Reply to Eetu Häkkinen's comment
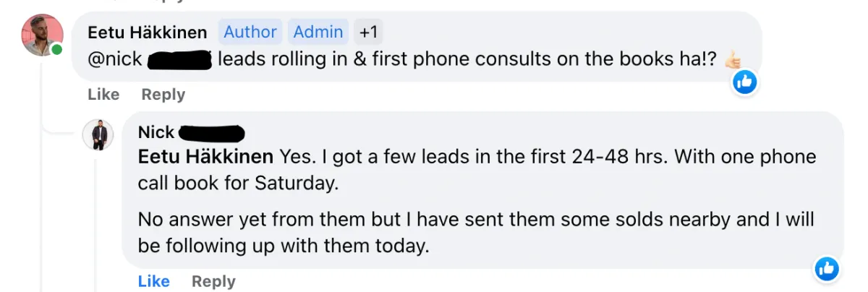Screen dimensions: 868x292 (163, 95)
